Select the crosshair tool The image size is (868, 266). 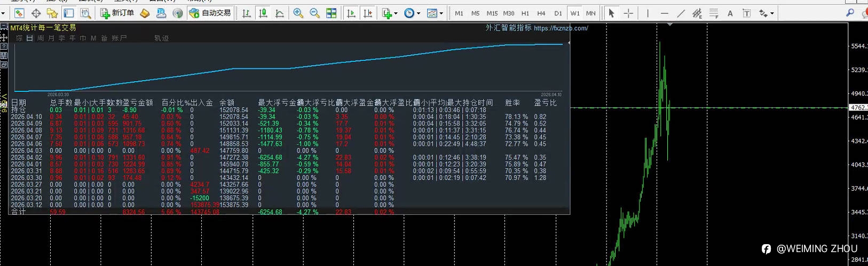coord(628,13)
